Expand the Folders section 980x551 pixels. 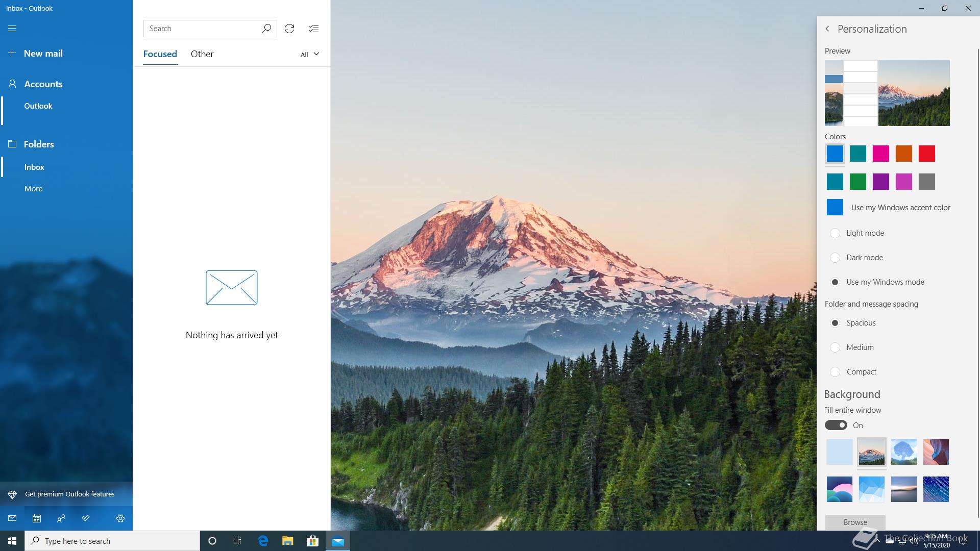coord(39,144)
